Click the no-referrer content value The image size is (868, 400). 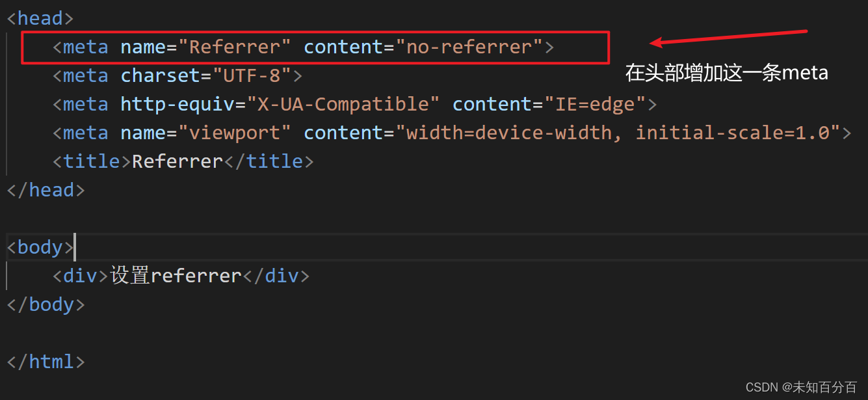(468, 47)
